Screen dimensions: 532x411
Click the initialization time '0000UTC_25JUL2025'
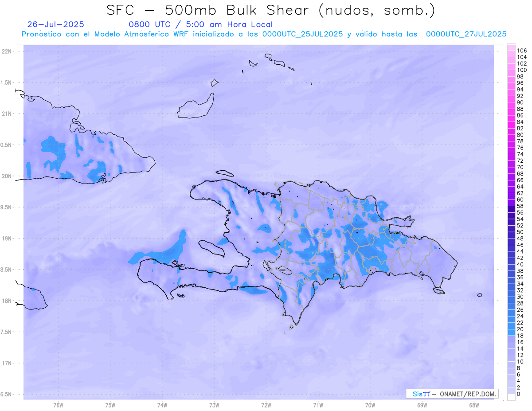pos(302,34)
